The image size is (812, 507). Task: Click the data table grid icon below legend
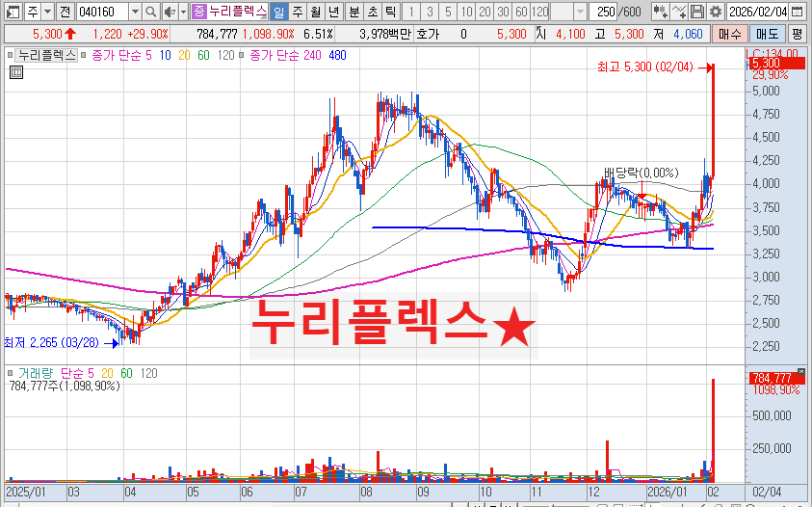[16, 72]
